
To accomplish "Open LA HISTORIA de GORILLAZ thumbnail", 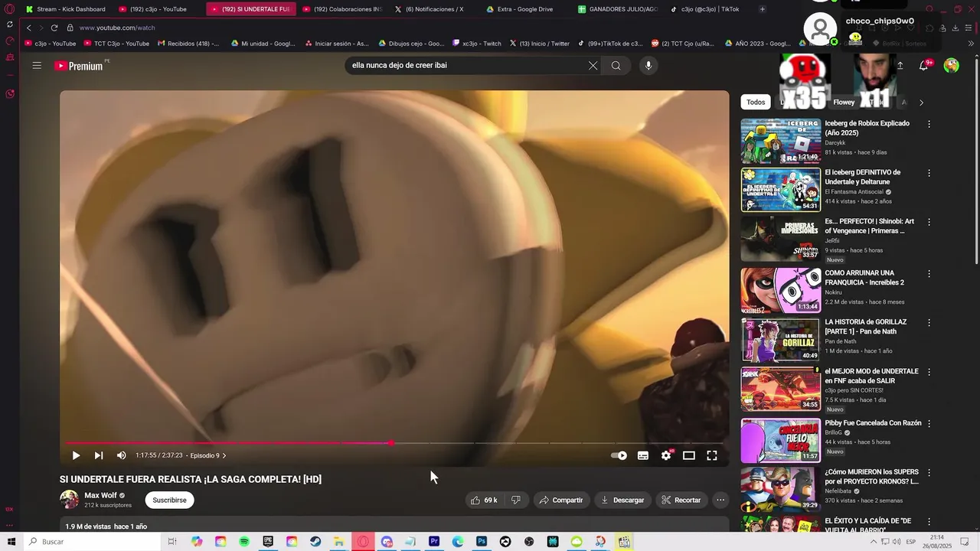I will (x=780, y=339).
